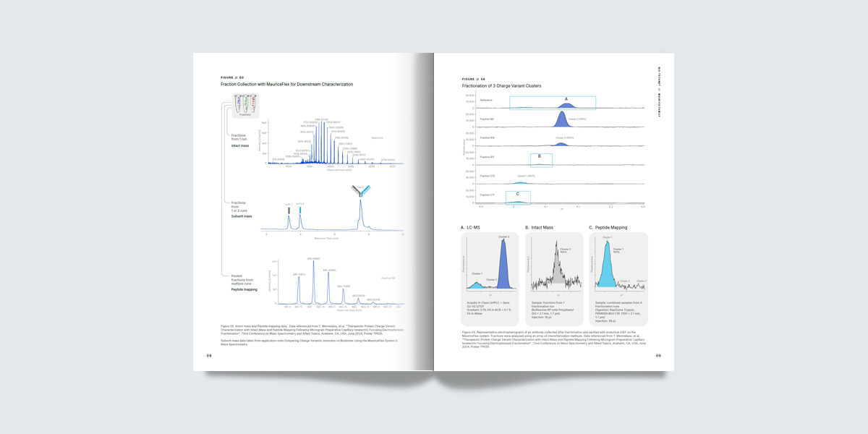The image size is (868, 434).
Task: Click highlight box B on Fraction B11
Action: 541,160
